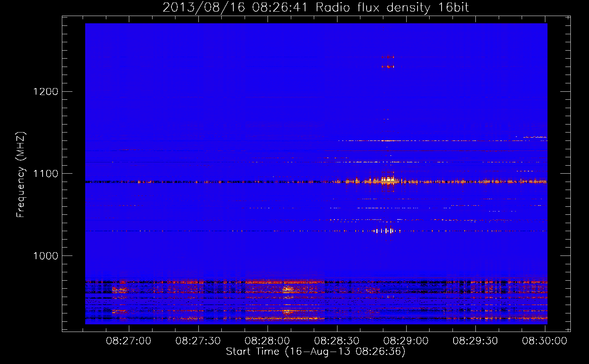Click the 08:28:00 time tick label
Image resolution: width=589 pixels, height=364 pixels.
pyautogui.click(x=267, y=341)
